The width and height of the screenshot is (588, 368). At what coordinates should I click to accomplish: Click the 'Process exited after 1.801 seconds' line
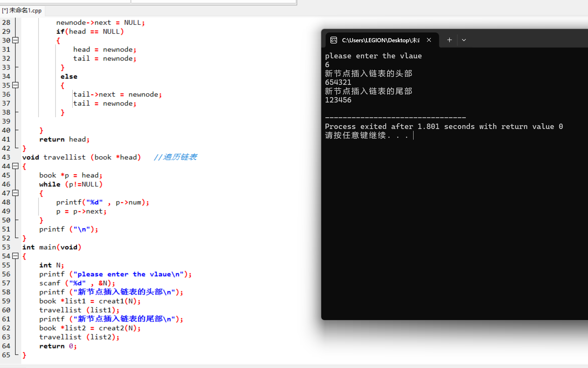point(444,126)
